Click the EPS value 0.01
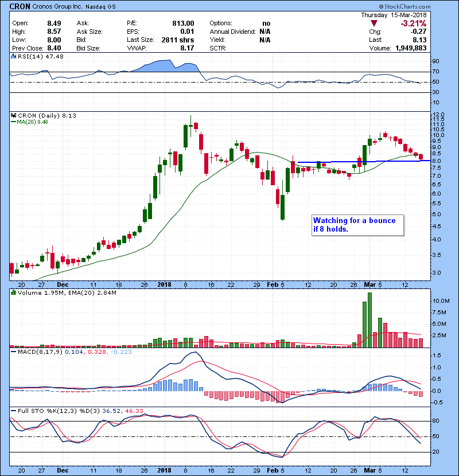459x476 pixels. pos(187,32)
